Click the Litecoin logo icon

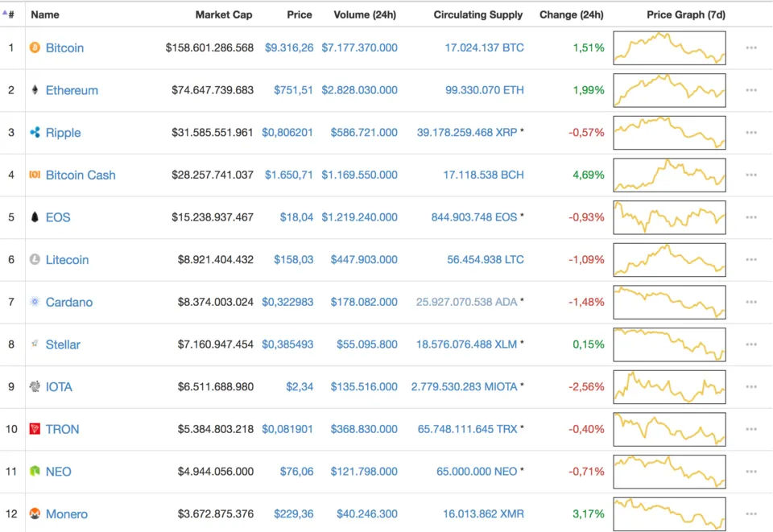pyautogui.click(x=35, y=259)
